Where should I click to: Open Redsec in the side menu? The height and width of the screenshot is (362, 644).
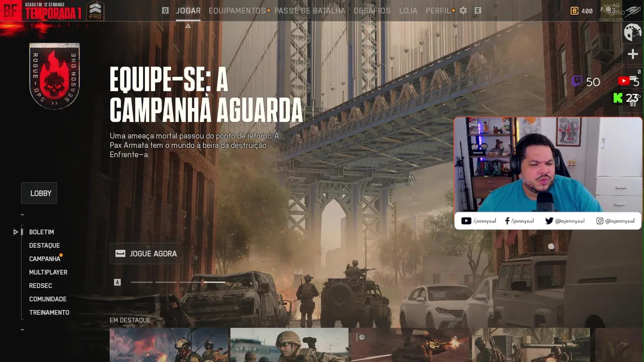point(41,286)
